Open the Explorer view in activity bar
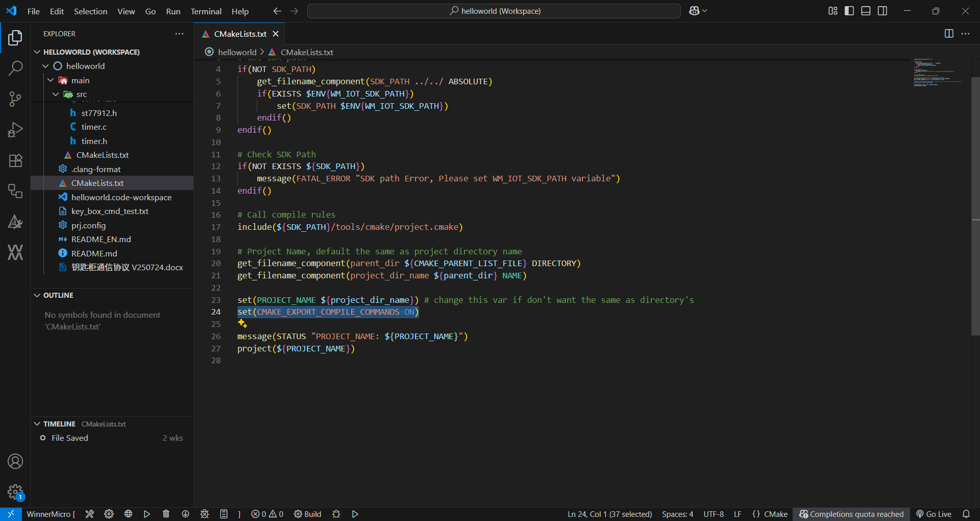Image resolution: width=980 pixels, height=521 pixels. click(x=15, y=37)
